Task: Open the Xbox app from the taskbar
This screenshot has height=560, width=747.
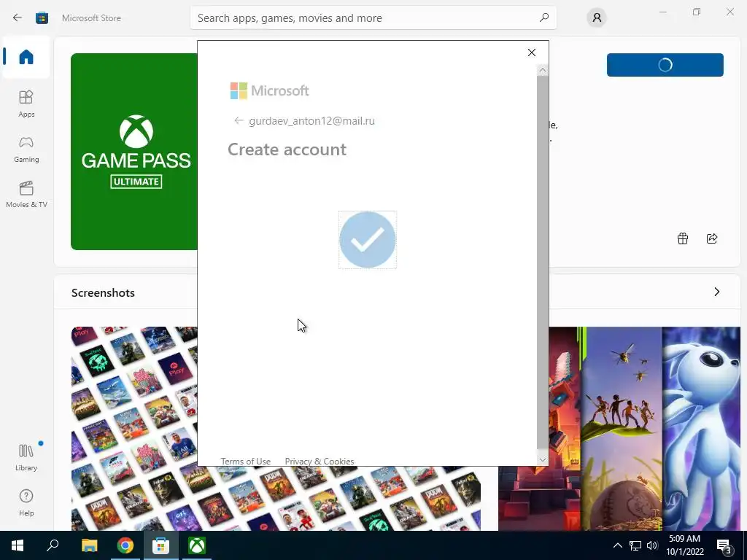Action: pos(197,545)
